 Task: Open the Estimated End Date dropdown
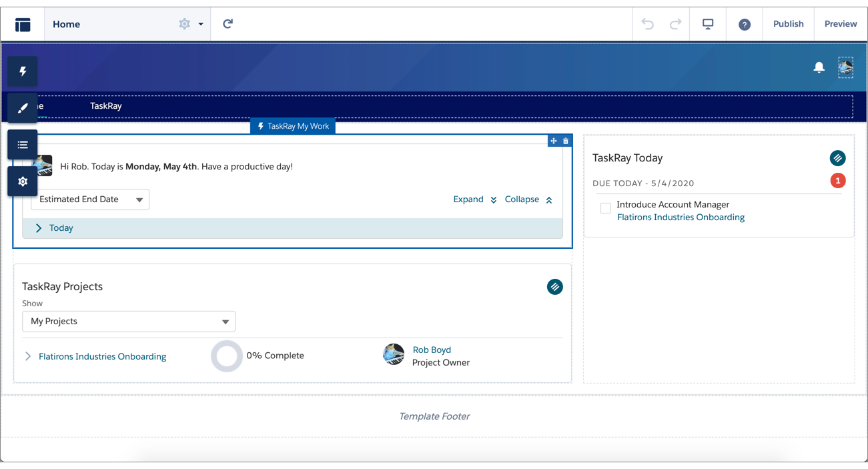click(x=90, y=199)
